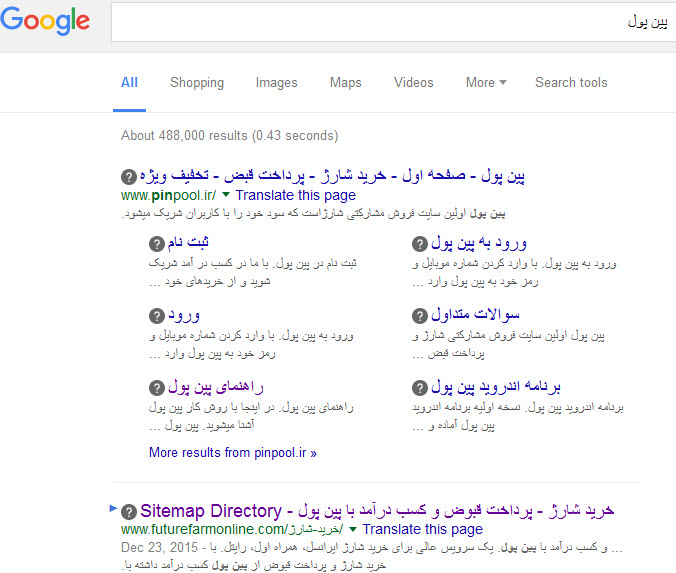676x573 pixels.
Task: Click the Google logo
Action: (x=45, y=21)
